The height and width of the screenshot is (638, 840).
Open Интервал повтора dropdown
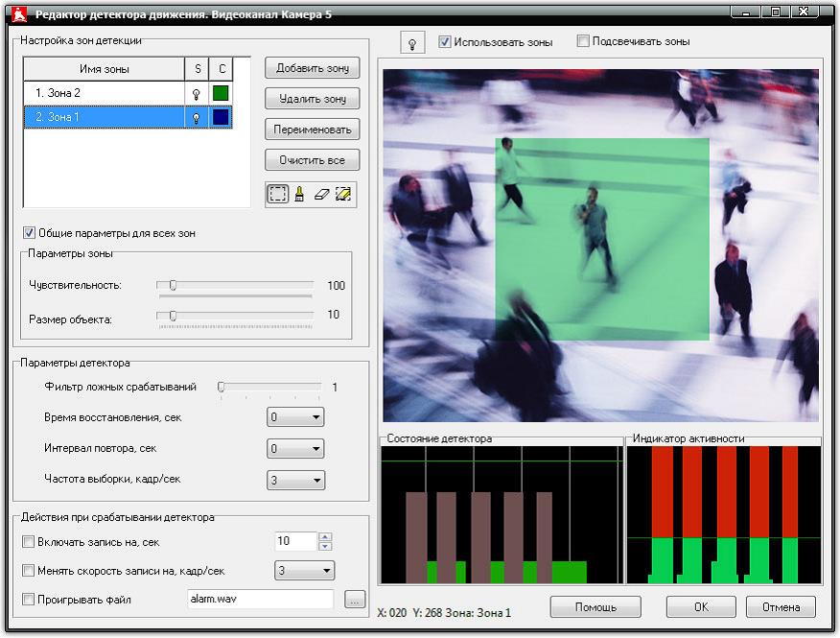pyautogui.click(x=295, y=448)
